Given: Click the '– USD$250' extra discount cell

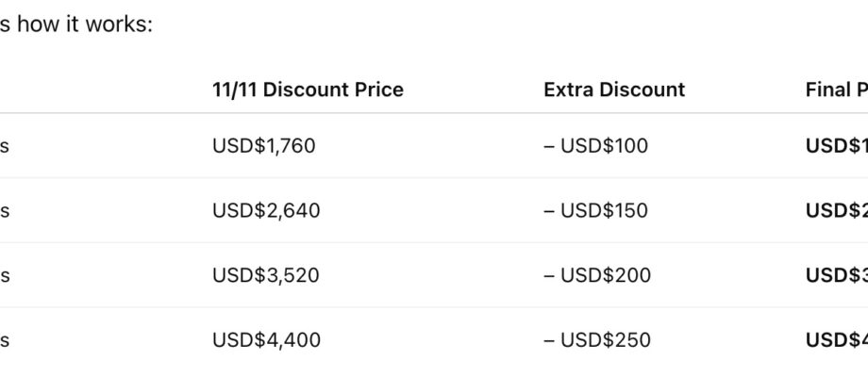Looking at the screenshot, I should (596, 339).
